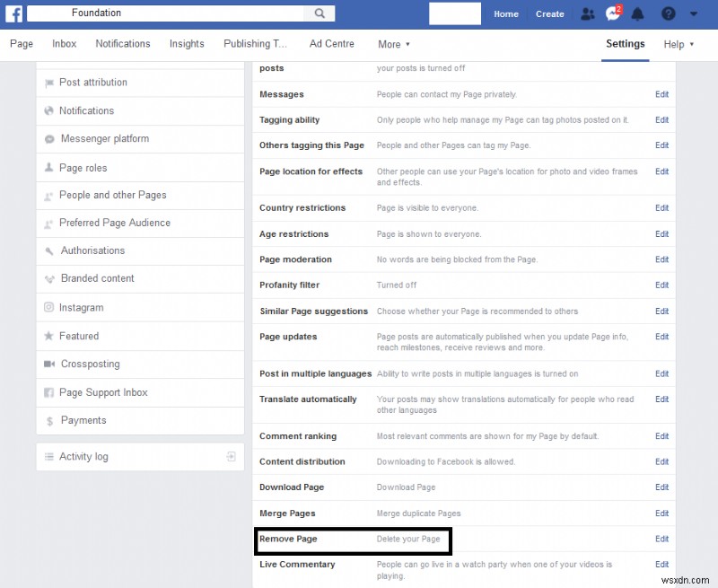This screenshot has height=588, width=718.
Task: Open the account options chevron
Action: click(x=694, y=14)
